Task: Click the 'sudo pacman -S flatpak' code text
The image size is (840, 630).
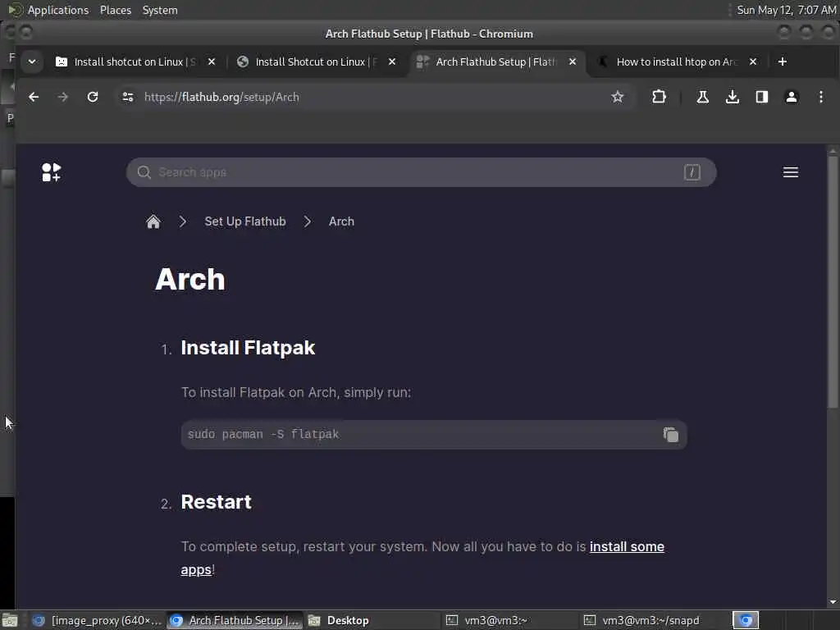Action: [x=263, y=435]
